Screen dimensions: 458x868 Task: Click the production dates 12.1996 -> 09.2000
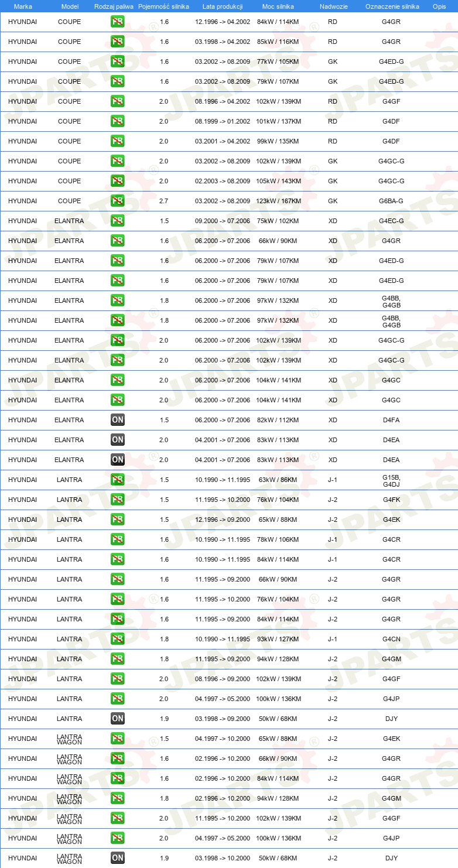point(223,520)
